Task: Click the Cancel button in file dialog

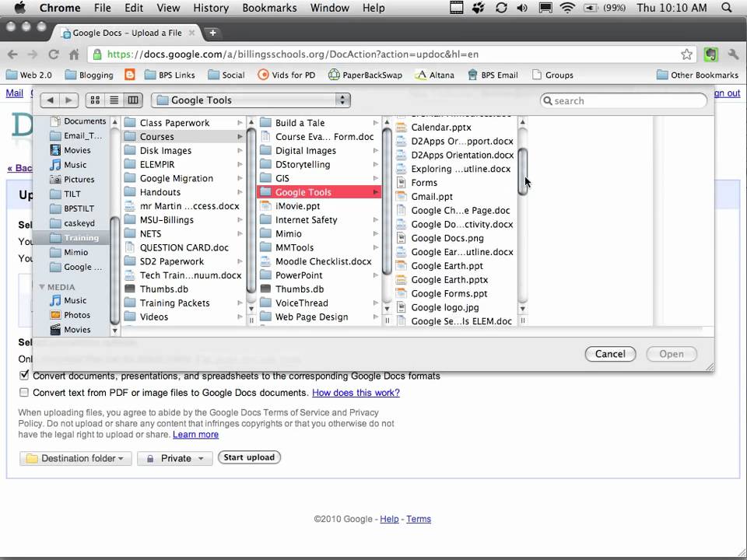Action: pyautogui.click(x=610, y=354)
